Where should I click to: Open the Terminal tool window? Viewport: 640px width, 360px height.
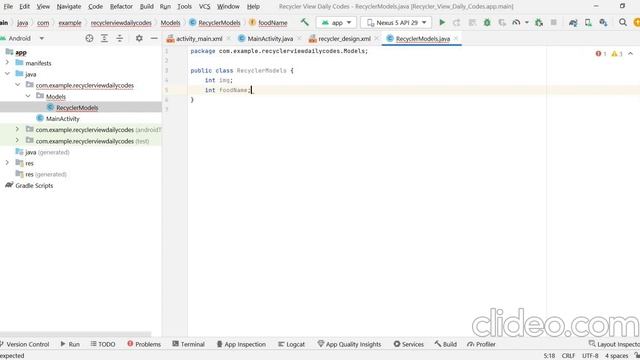coord(189,344)
